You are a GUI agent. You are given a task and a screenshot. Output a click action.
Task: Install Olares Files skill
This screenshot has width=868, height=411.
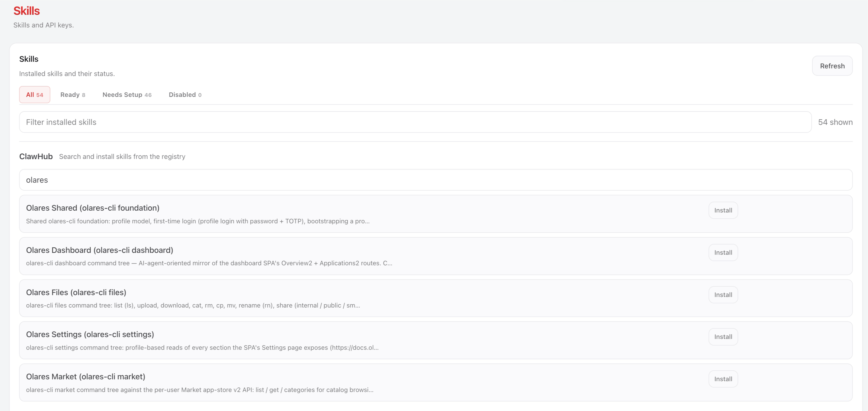tap(723, 295)
